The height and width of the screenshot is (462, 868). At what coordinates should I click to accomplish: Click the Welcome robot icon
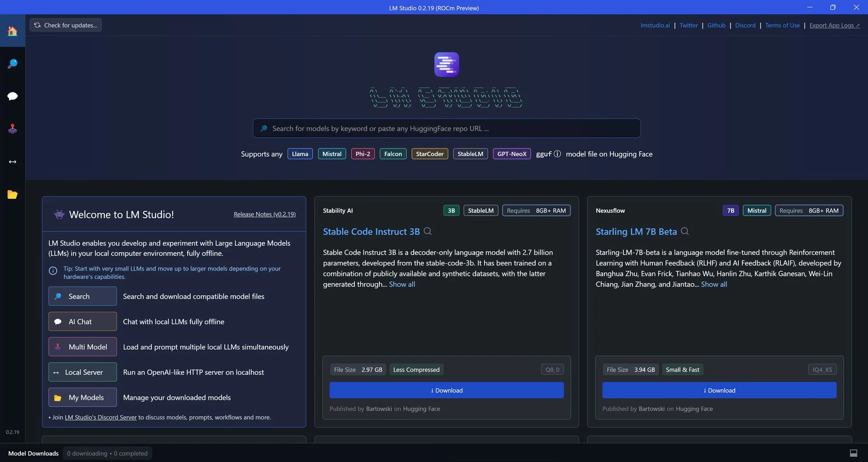[59, 215]
